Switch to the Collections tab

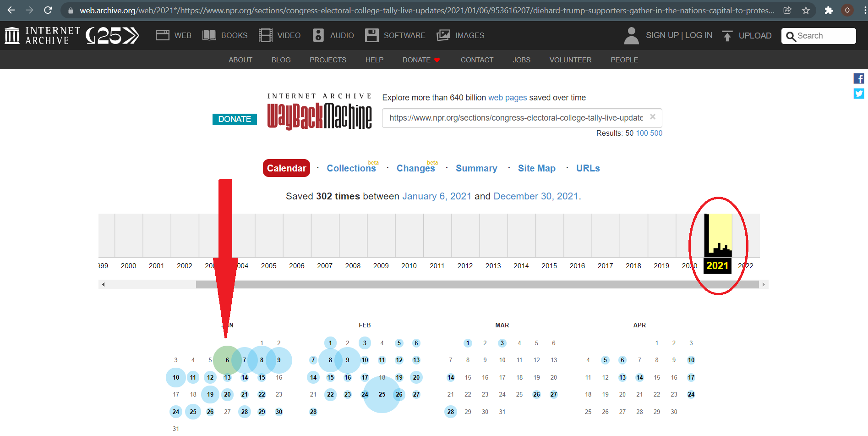(x=351, y=168)
